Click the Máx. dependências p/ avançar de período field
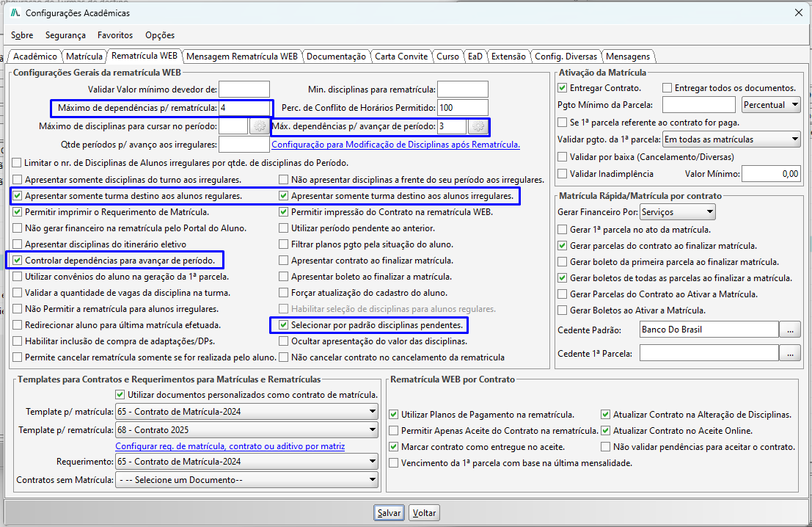The image size is (812, 527). pos(452,126)
